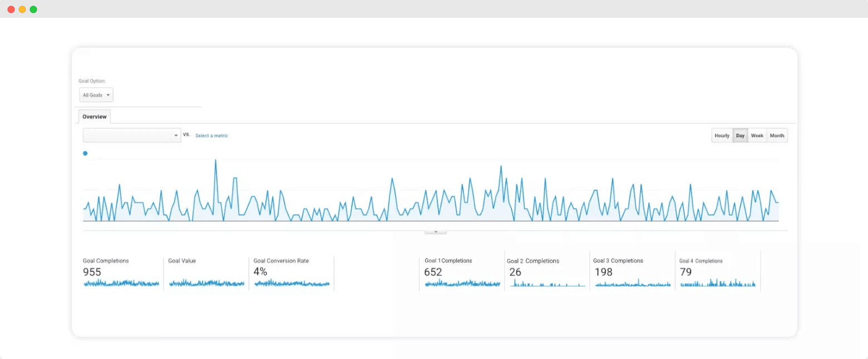This screenshot has width=868, height=359.
Task: Click the Goal 3 Completions sparkline
Action: pos(633,283)
